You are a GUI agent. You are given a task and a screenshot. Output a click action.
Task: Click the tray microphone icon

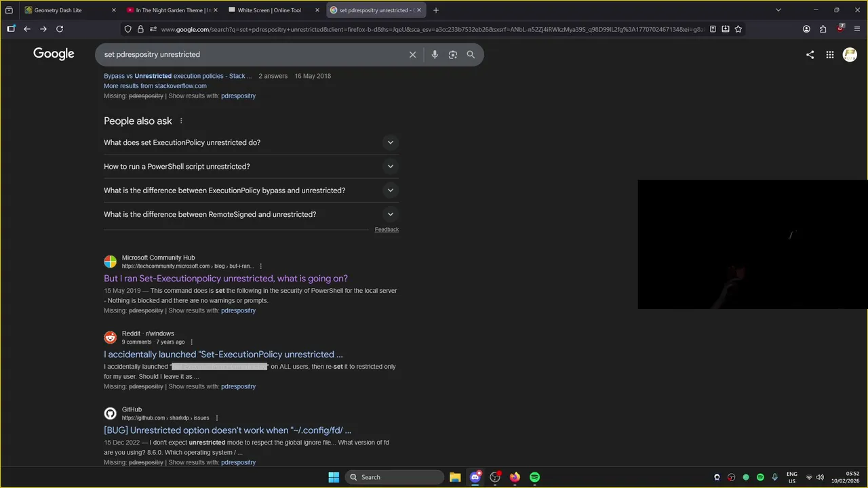pyautogui.click(x=774, y=477)
